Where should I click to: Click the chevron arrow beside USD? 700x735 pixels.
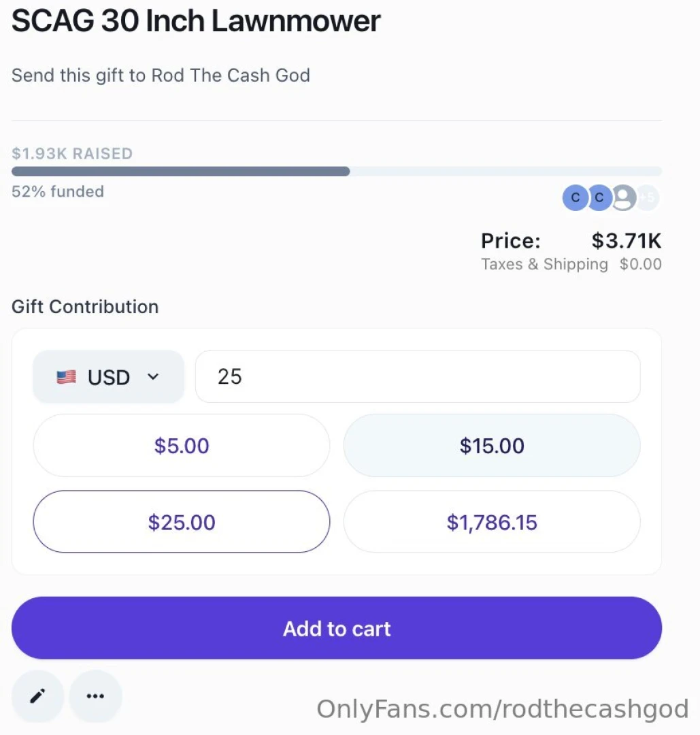click(x=153, y=376)
